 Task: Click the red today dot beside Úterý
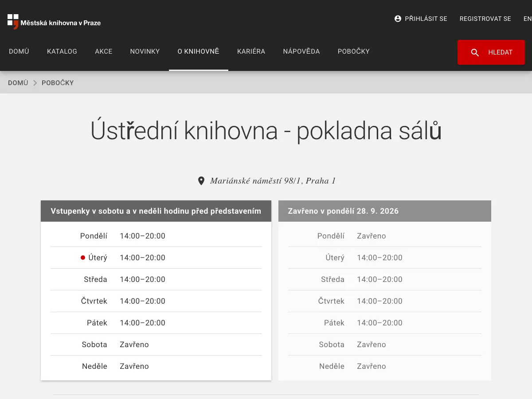82,258
